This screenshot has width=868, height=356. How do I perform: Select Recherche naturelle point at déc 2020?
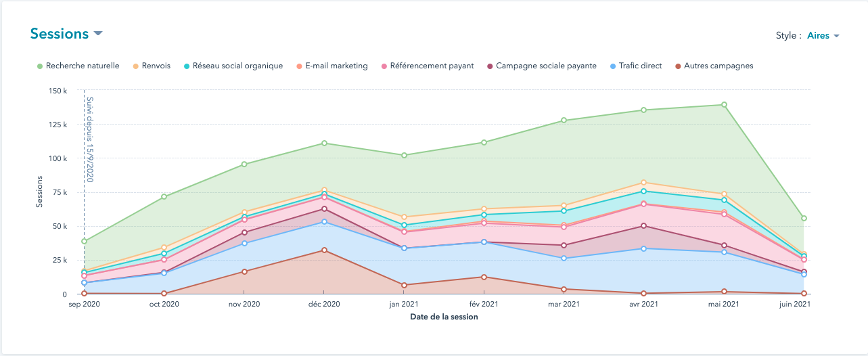tap(324, 143)
